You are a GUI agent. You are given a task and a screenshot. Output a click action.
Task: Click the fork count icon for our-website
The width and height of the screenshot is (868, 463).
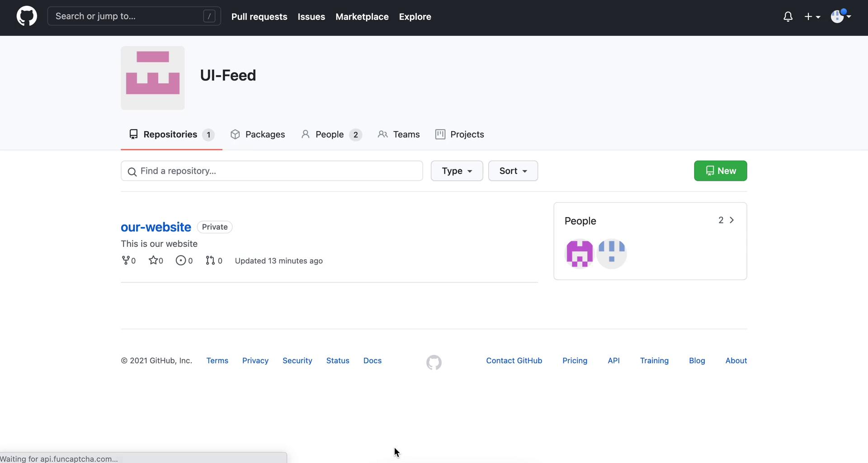[x=126, y=260]
